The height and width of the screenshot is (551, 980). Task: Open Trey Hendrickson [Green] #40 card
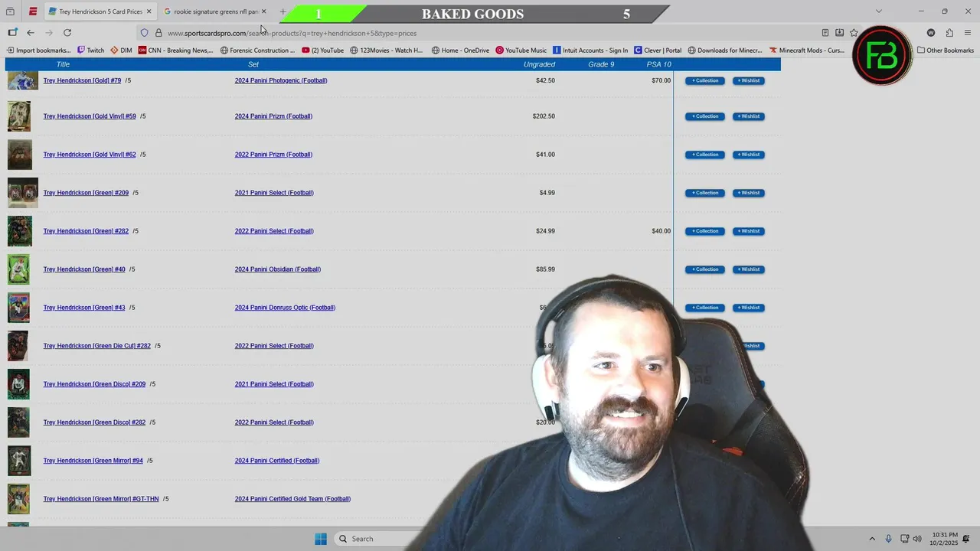pos(84,269)
